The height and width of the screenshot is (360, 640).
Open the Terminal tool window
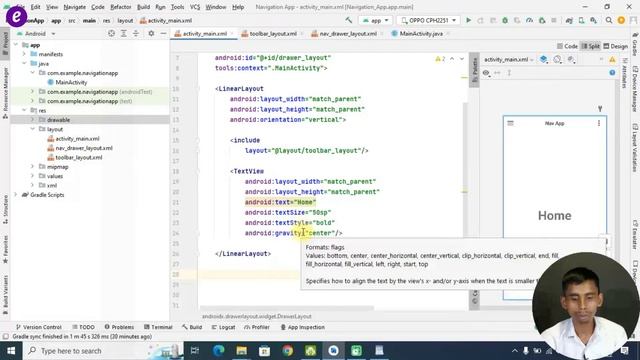point(158,327)
